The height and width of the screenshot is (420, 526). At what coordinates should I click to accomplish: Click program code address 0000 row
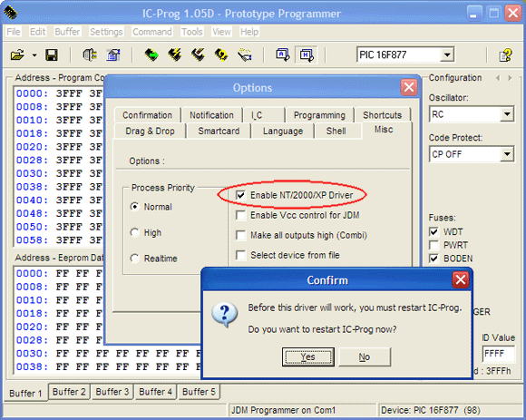[x=59, y=93]
